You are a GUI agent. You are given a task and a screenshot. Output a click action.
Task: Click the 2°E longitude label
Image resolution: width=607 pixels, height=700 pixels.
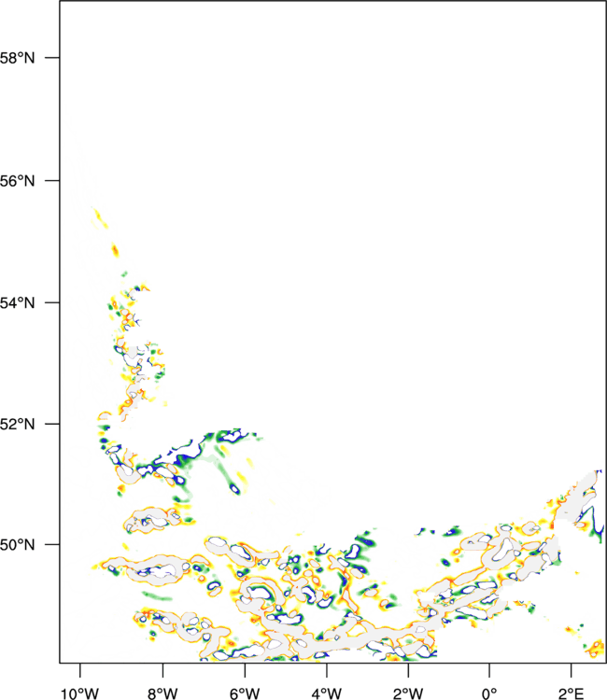point(572,693)
